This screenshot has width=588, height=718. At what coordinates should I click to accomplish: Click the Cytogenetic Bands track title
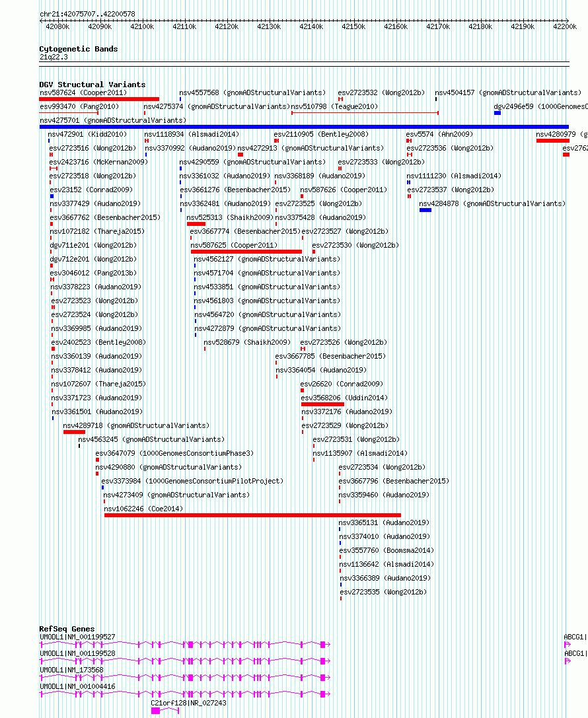click(x=79, y=48)
